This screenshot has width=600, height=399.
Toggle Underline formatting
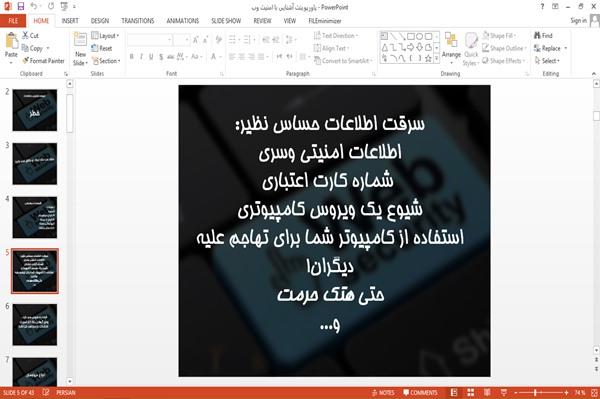151,57
